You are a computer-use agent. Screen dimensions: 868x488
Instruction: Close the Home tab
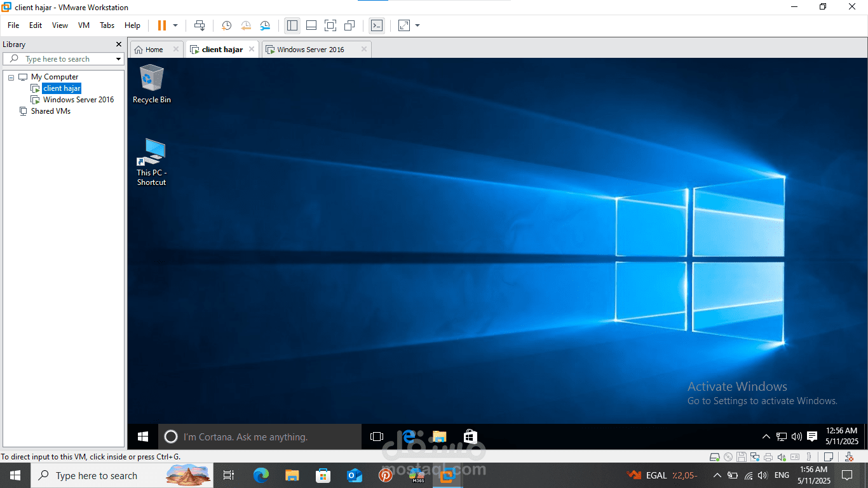coord(176,49)
